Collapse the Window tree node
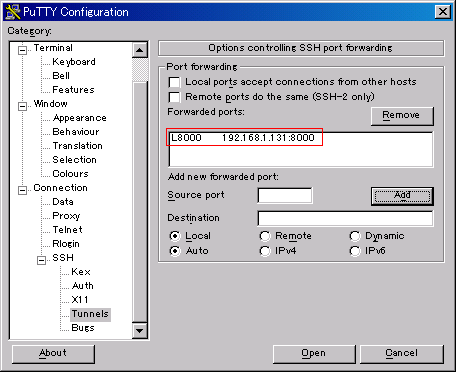This screenshot has height=372, width=456. click(22, 106)
